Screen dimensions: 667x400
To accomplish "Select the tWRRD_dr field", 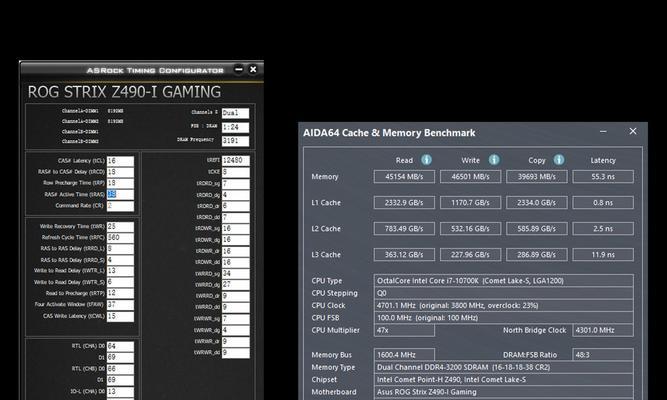I will tap(236, 296).
